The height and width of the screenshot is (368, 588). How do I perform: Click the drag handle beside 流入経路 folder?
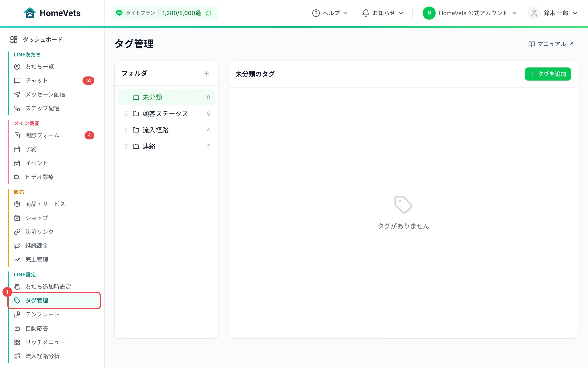(126, 130)
